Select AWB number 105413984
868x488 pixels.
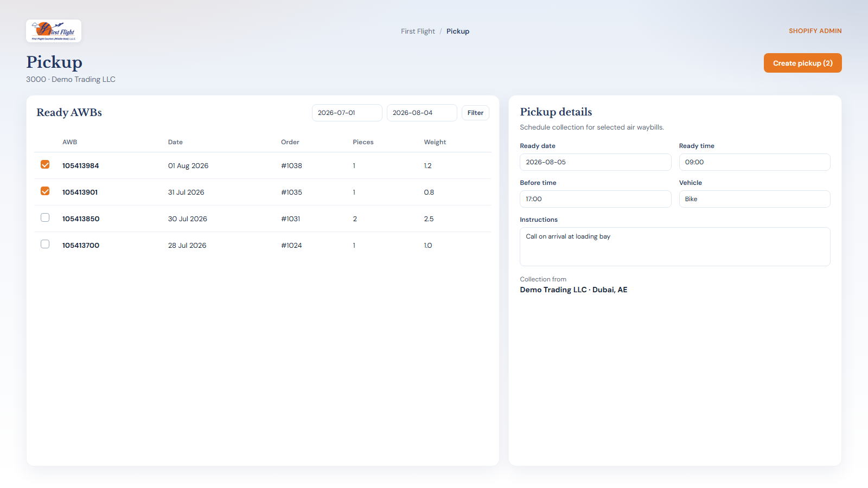[x=80, y=166]
